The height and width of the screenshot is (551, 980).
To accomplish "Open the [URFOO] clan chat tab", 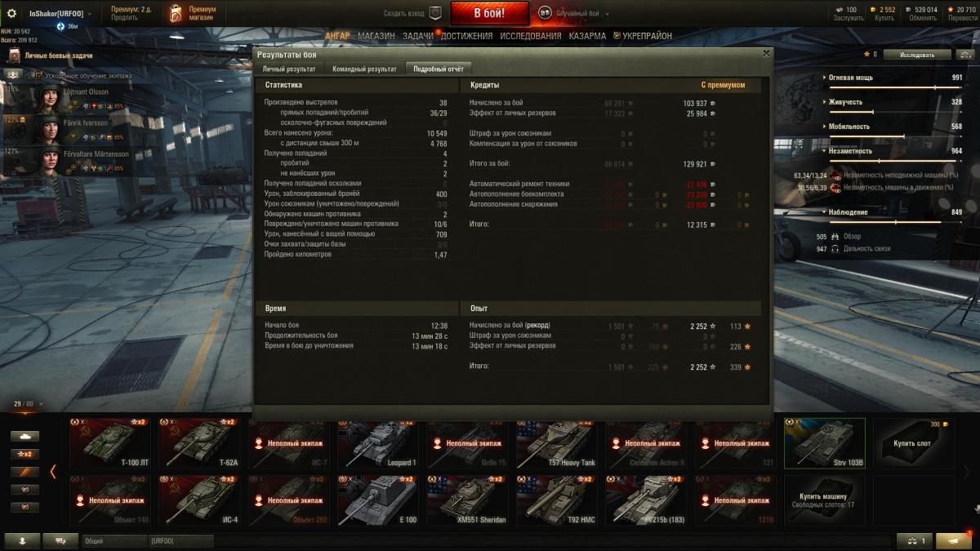I will (180, 540).
